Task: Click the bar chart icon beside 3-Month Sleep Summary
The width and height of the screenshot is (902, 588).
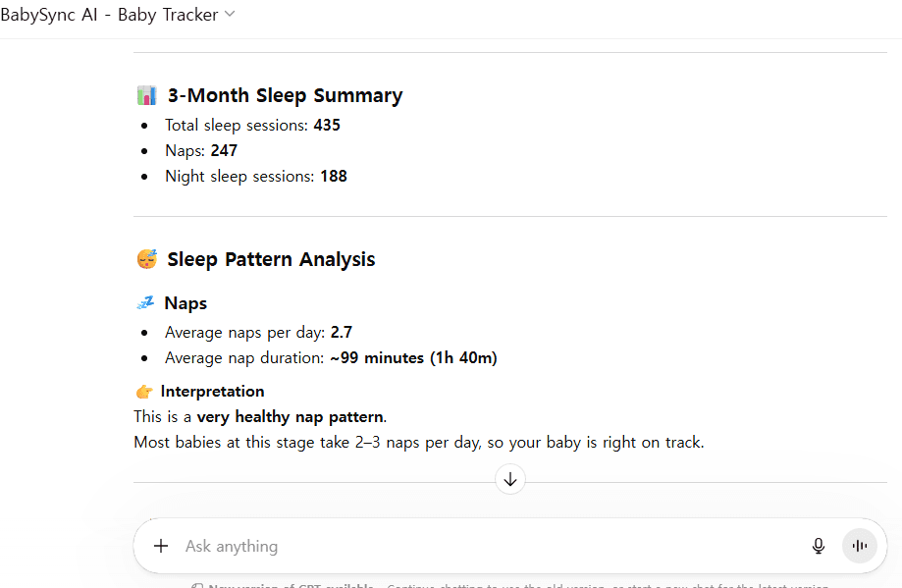Action: [146, 94]
